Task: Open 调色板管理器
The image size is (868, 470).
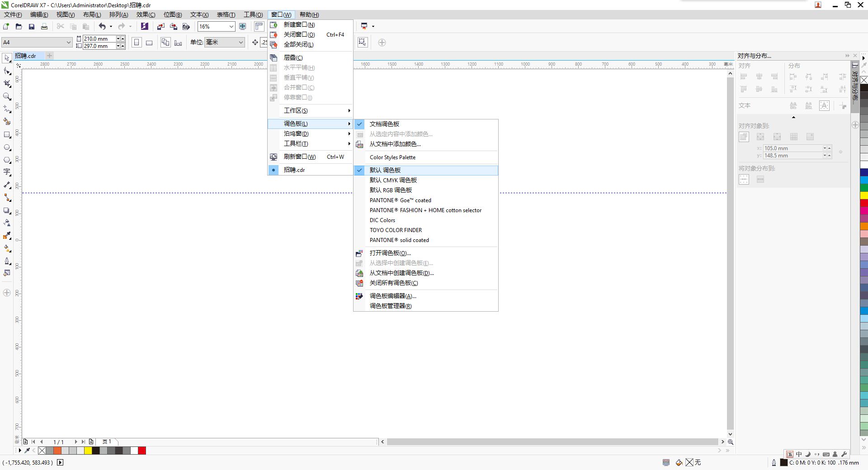Action: [425, 306]
